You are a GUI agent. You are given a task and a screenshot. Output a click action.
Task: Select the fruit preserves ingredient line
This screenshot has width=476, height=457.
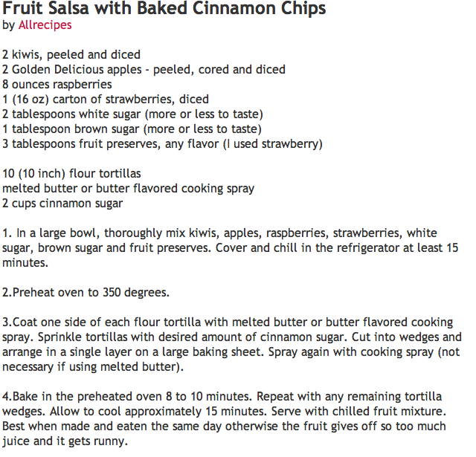tap(162, 143)
